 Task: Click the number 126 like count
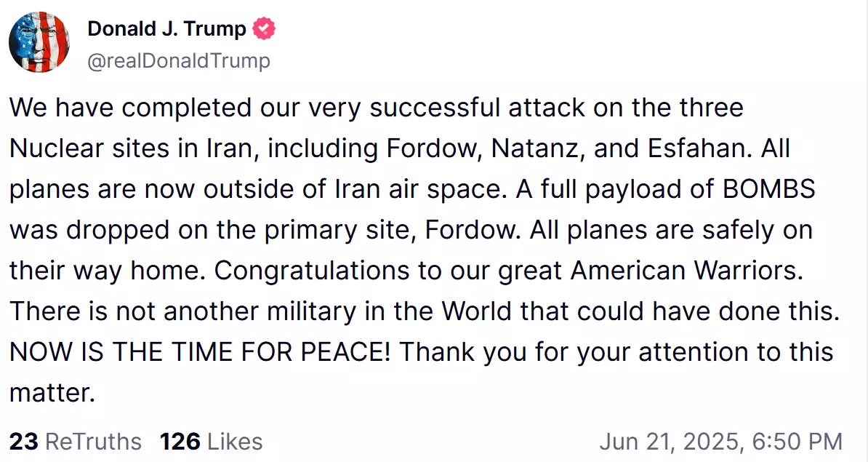click(180, 442)
